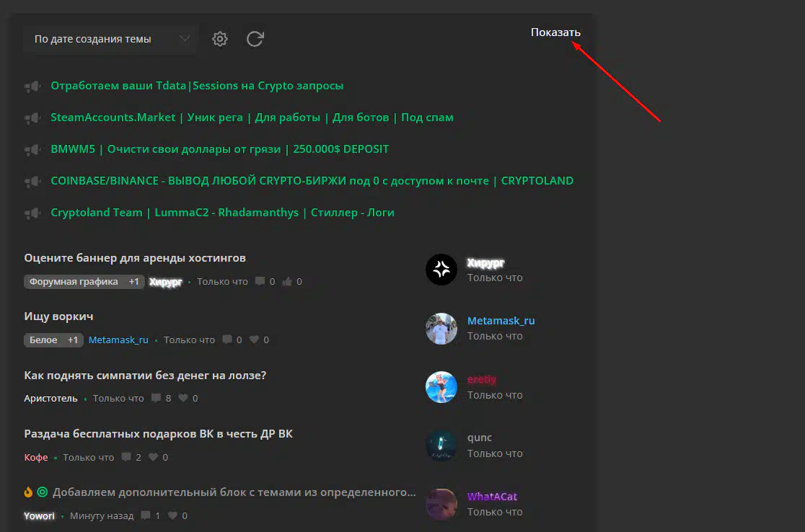Click the refresh feed icon
Screen dimensions: 805x532
click(x=255, y=39)
